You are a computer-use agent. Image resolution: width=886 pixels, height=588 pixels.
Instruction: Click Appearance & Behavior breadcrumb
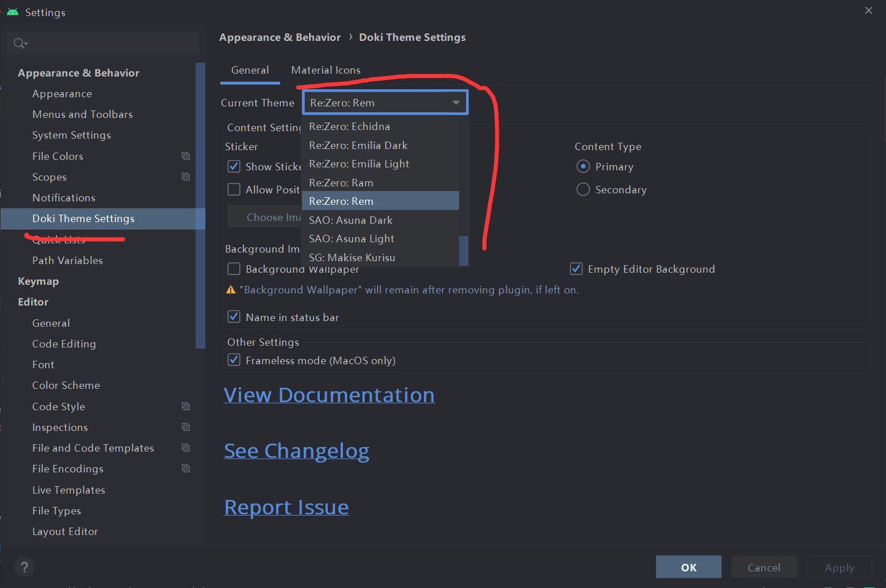pos(280,37)
